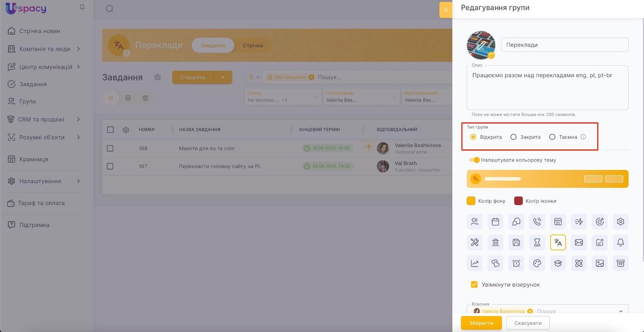Screen dimensions: 644x332
Task: Pick the color palette group icon
Action: (x=537, y=263)
